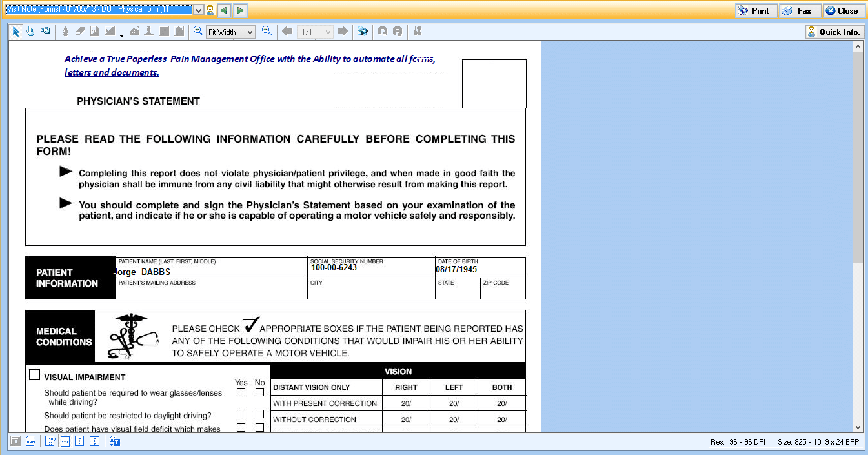The image size is (868, 455).
Task: Click the zoom-out magnifier icon
Action: point(267,31)
